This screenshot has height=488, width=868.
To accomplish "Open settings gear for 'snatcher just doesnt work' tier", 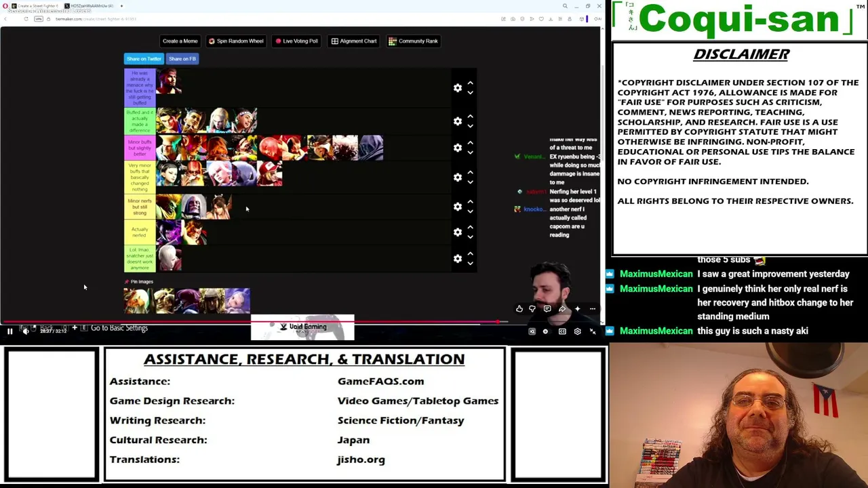I will tap(458, 258).
